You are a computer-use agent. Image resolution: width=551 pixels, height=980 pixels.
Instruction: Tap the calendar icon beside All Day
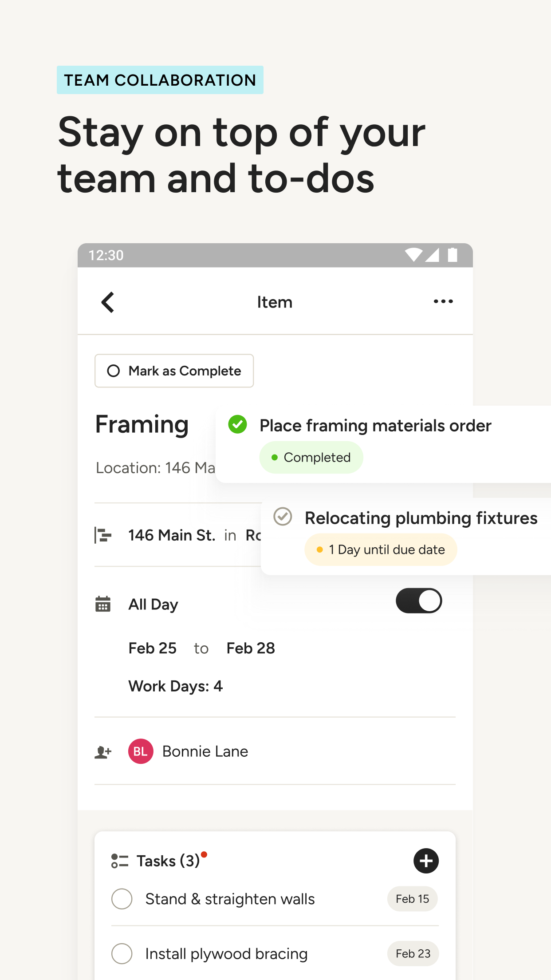pos(102,604)
